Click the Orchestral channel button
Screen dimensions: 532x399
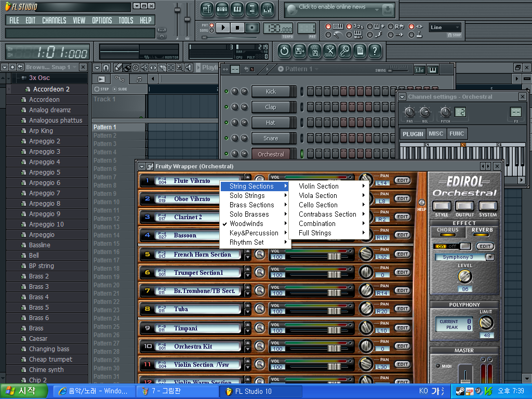pyautogui.click(x=271, y=154)
